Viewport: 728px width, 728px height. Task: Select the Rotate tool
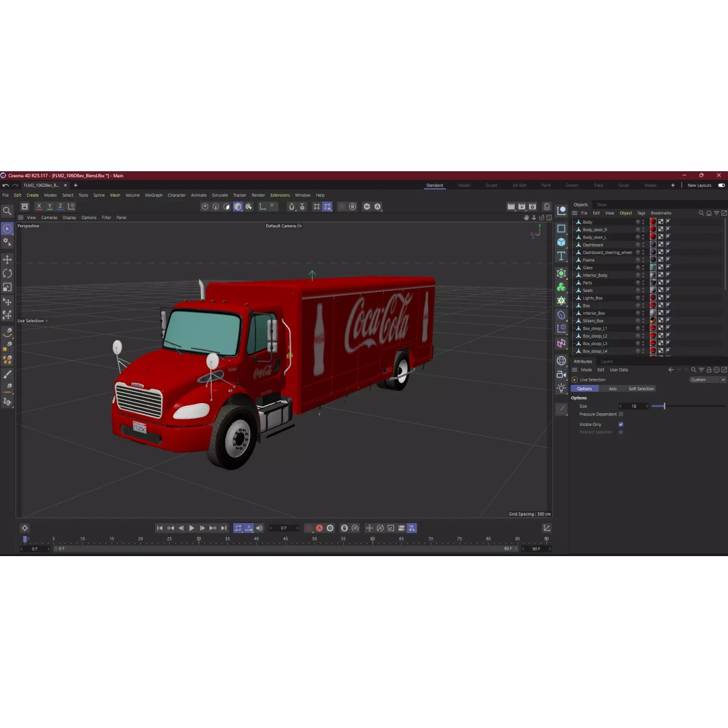point(7,274)
